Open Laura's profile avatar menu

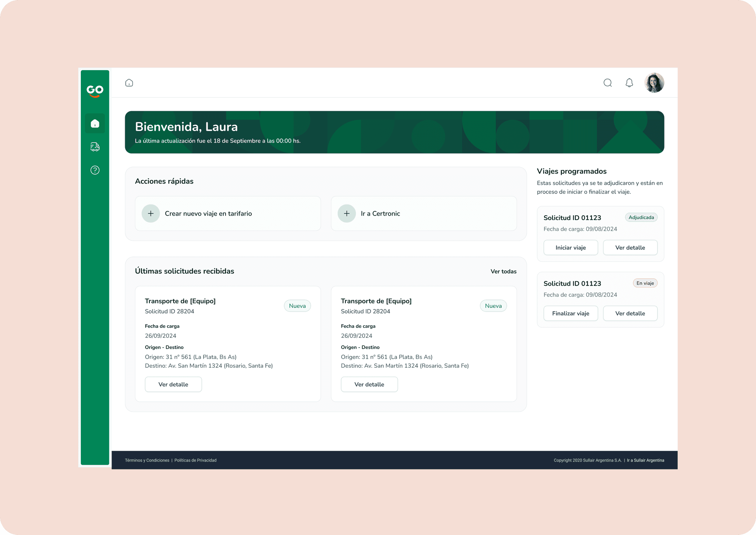click(x=654, y=83)
